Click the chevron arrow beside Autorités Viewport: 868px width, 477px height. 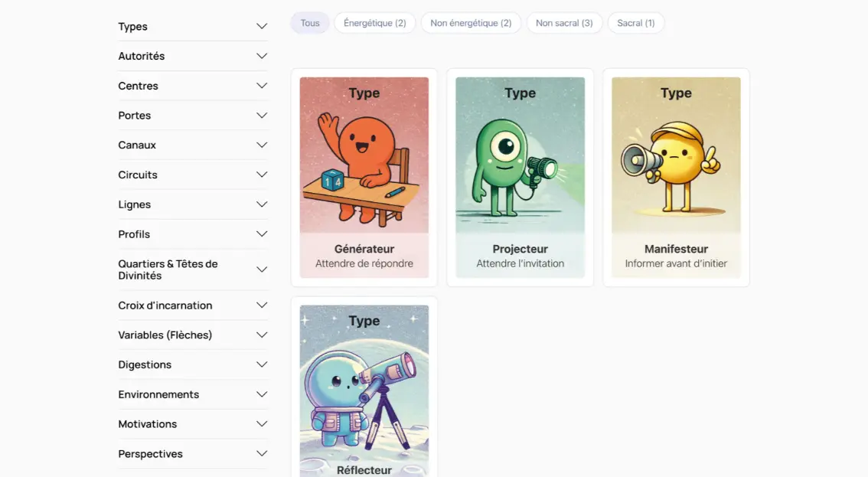(262, 56)
